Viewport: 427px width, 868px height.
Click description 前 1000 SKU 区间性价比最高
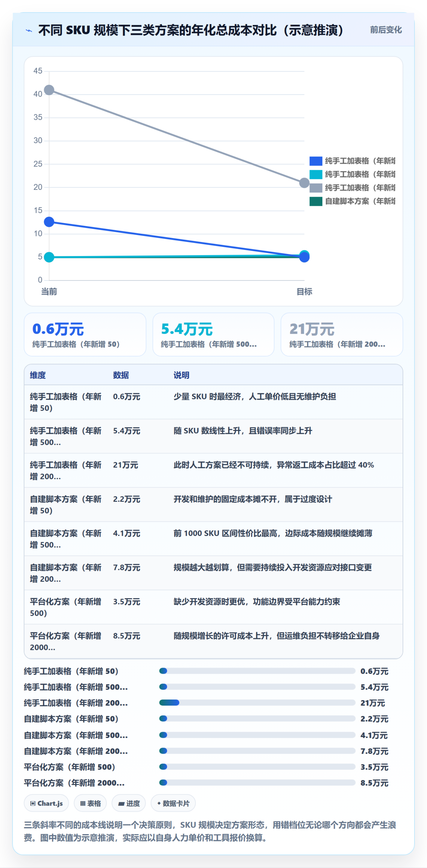273,533
